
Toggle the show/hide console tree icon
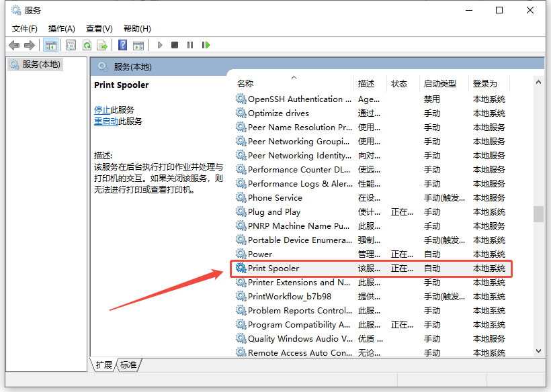(50, 45)
